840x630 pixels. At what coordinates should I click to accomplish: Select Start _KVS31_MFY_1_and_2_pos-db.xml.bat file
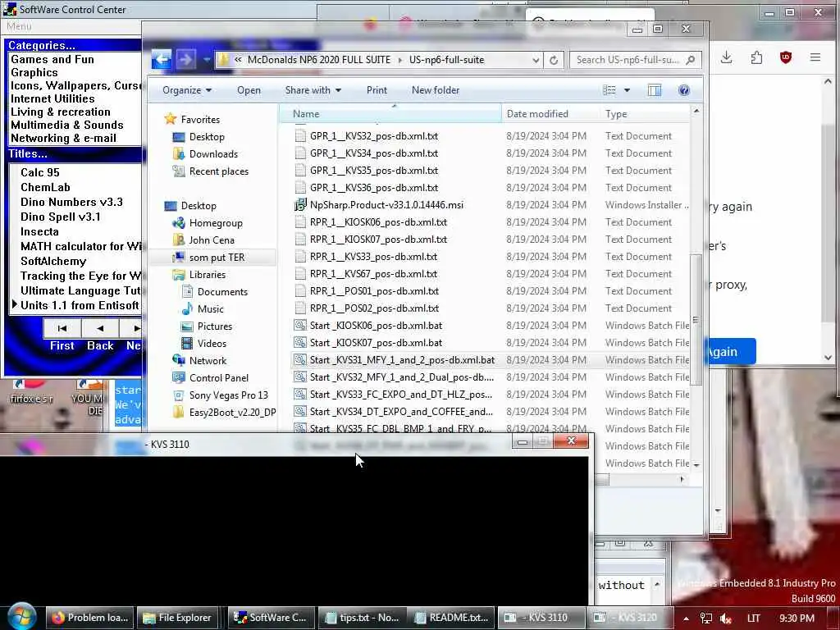coord(402,360)
